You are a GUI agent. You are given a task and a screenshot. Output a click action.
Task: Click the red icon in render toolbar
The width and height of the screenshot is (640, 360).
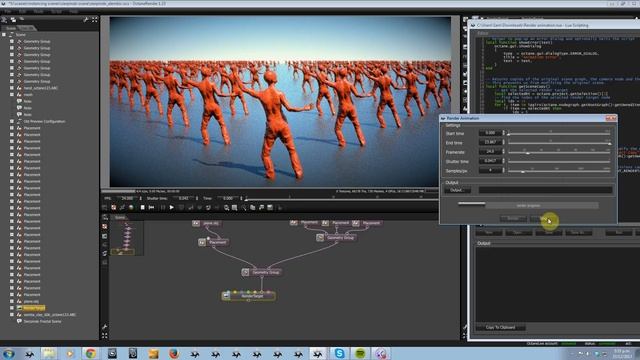coord(113,208)
